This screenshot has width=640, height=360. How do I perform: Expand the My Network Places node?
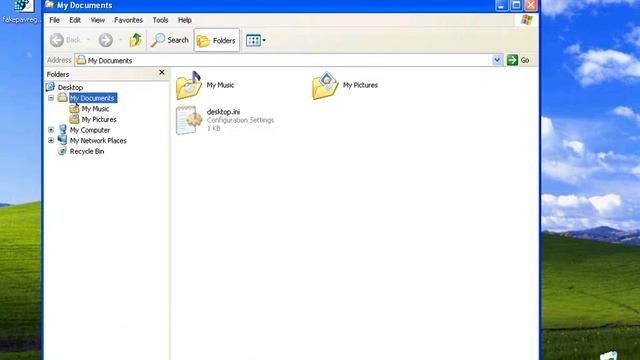[51, 140]
